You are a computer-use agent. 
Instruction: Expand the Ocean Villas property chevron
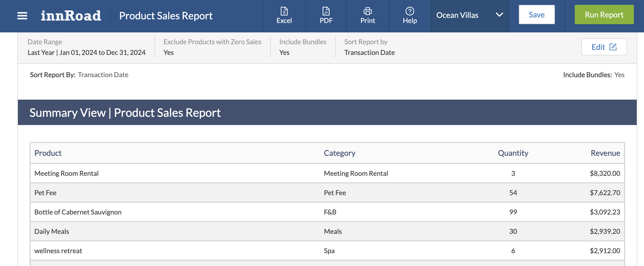pos(499,15)
